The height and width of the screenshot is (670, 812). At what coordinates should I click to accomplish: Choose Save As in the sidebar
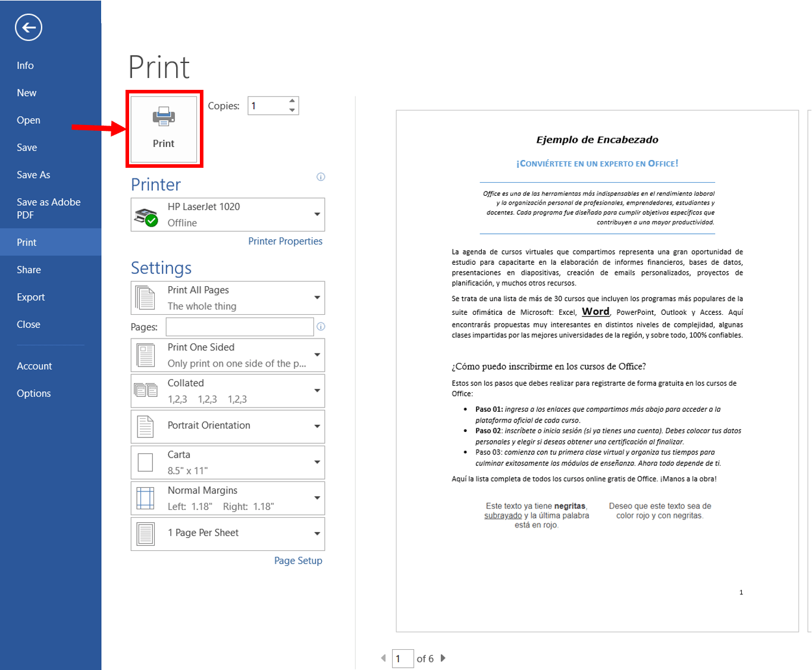pos(51,175)
